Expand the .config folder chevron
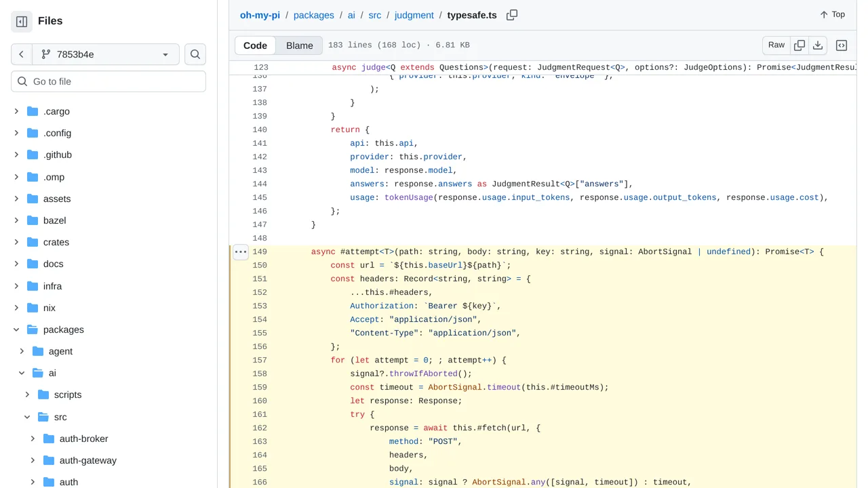The image size is (868, 488). tap(16, 133)
